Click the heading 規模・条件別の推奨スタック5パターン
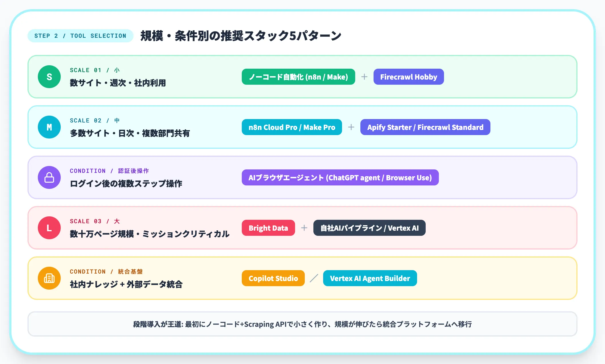The height and width of the screenshot is (364, 605). point(241,36)
